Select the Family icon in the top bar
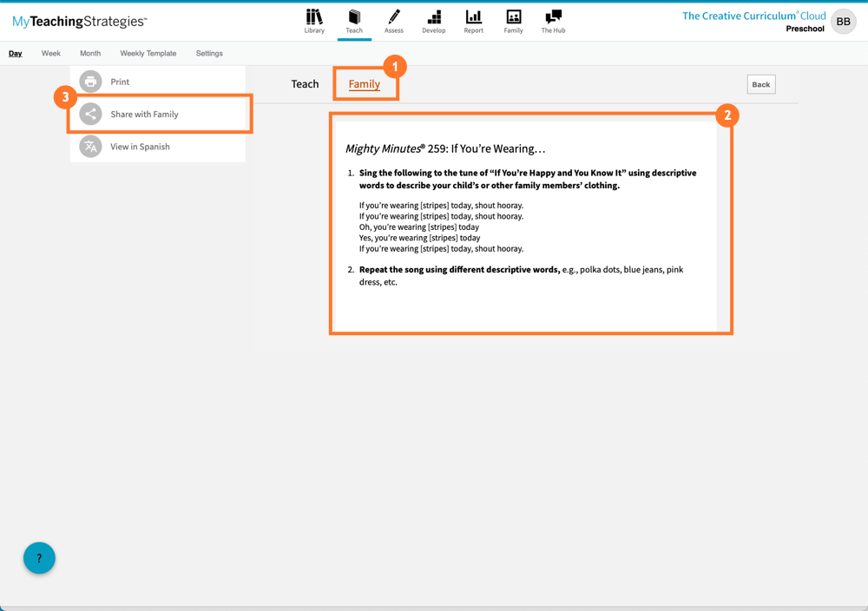The height and width of the screenshot is (611, 868). click(513, 21)
